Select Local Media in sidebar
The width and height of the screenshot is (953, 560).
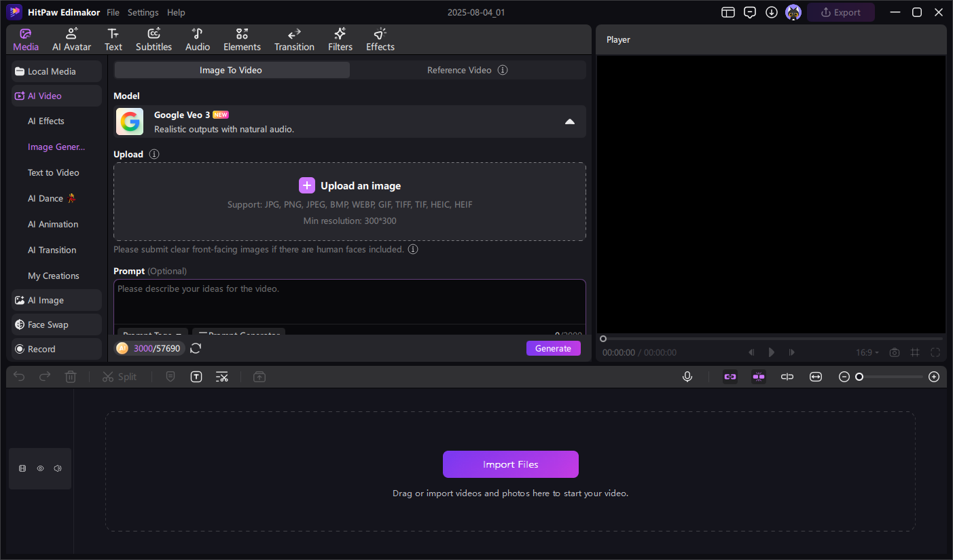click(x=56, y=71)
